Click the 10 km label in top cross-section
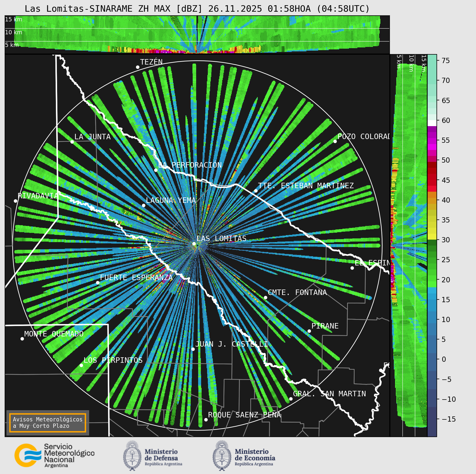This screenshot has width=476, height=474. tap(13, 32)
